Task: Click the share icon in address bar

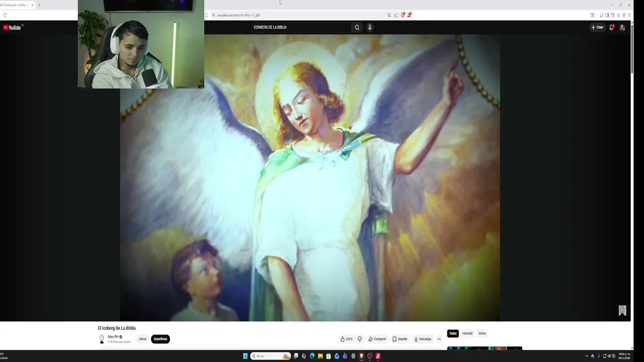Action: (x=396, y=15)
